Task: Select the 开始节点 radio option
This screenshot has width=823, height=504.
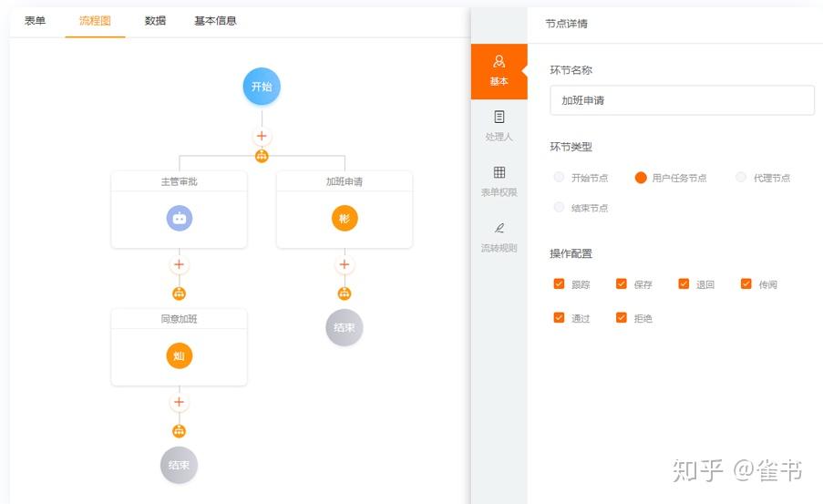Action: click(x=559, y=178)
